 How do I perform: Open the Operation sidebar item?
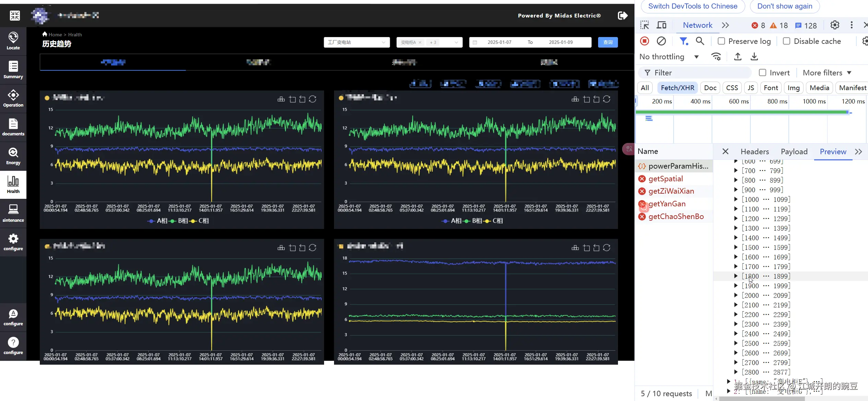click(13, 98)
